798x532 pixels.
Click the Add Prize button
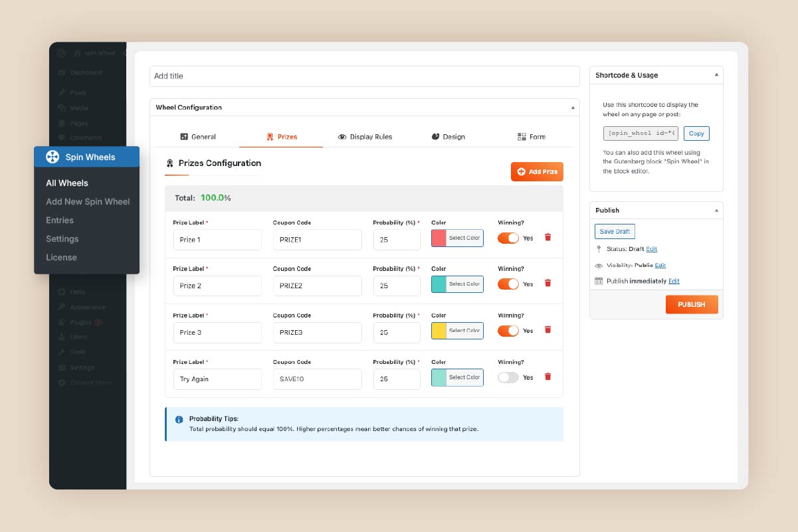[x=537, y=171]
